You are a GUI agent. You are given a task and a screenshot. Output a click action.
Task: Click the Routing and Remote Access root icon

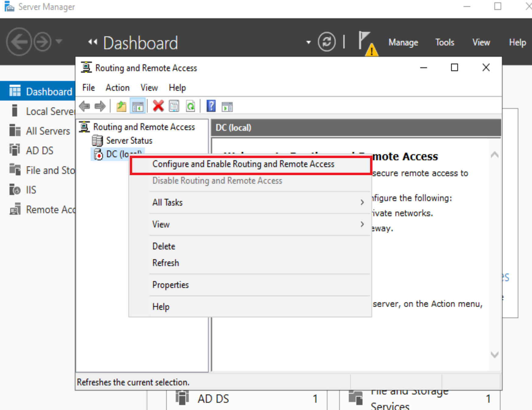[x=84, y=127]
